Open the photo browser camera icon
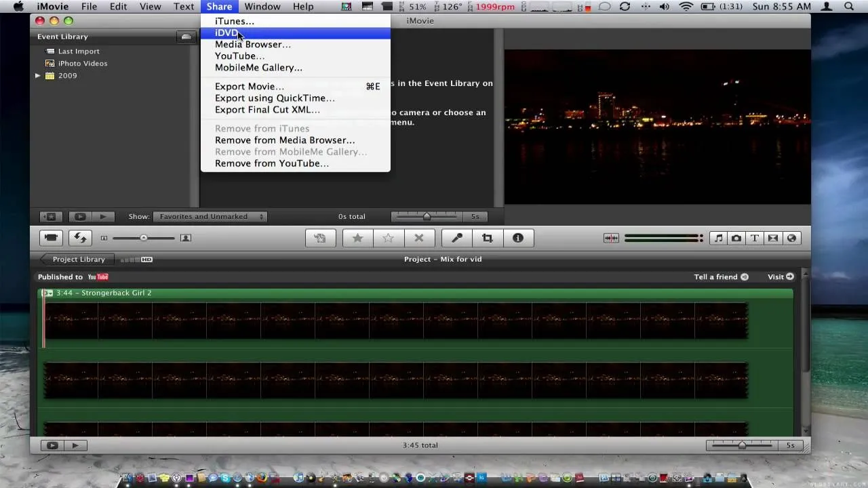Screen dimensions: 868x488 point(736,238)
